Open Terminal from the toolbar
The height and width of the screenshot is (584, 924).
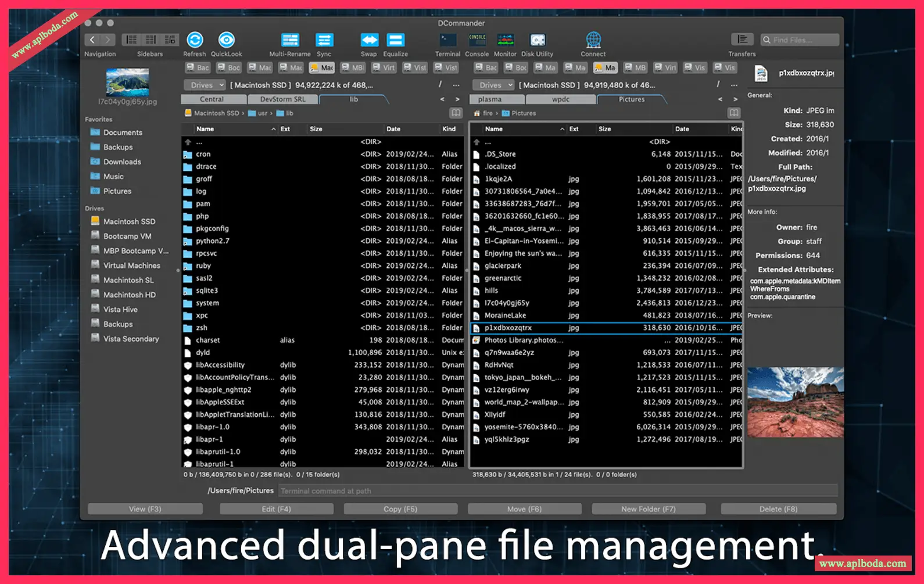pos(447,40)
